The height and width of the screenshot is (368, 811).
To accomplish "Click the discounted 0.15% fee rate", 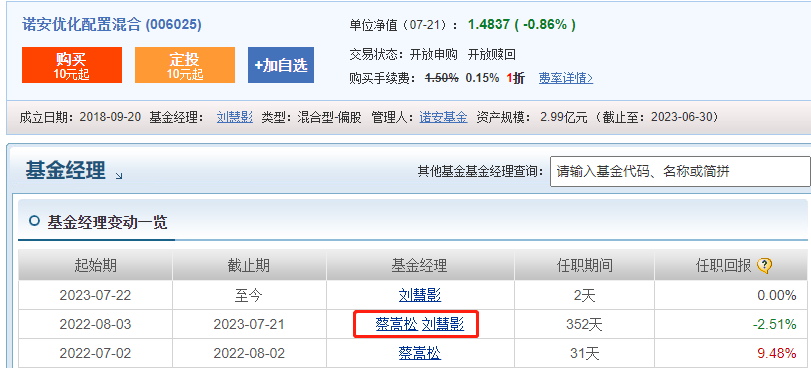I will coord(482,78).
